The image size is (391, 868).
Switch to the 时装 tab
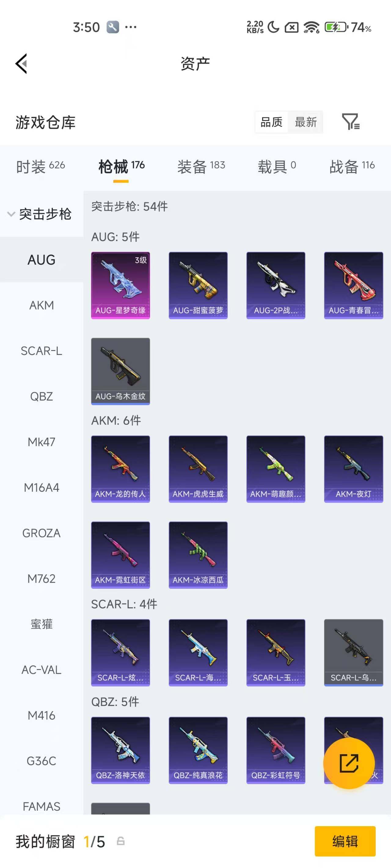pyautogui.click(x=41, y=166)
